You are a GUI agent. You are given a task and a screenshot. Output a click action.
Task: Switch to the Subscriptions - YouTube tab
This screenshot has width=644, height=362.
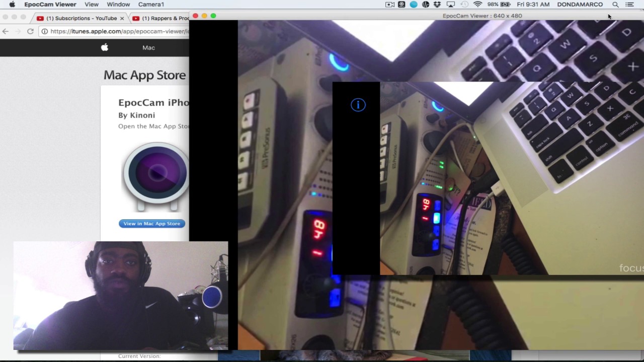[80, 18]
